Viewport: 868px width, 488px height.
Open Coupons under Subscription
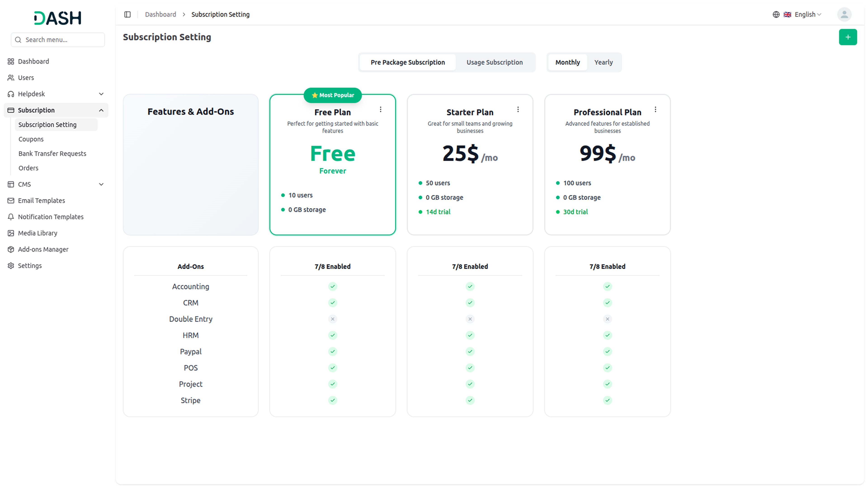pos(31,139)
